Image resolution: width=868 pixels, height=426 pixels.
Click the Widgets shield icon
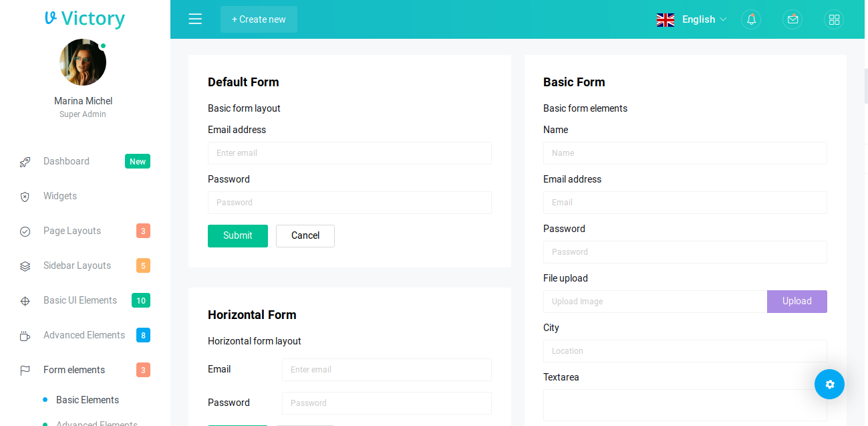click(25, 197)
